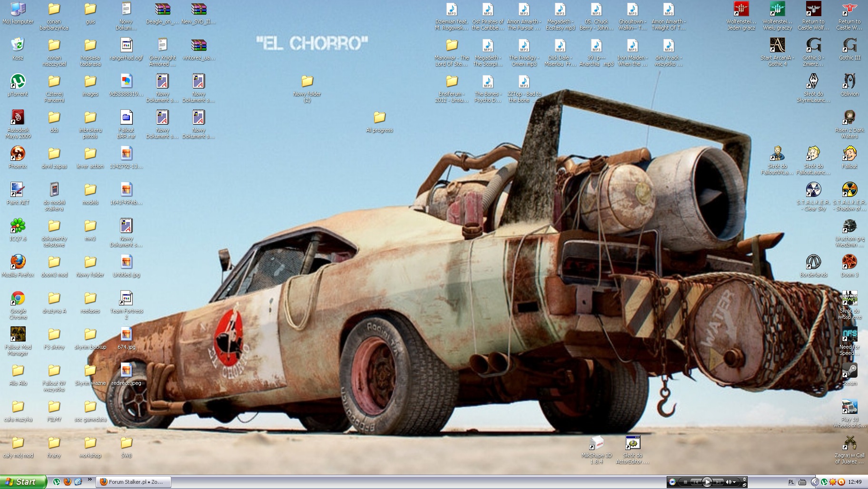Launch µTorrent from Quick Launch bar
Viewport: 868px width, 489px height.
point(56,482)
